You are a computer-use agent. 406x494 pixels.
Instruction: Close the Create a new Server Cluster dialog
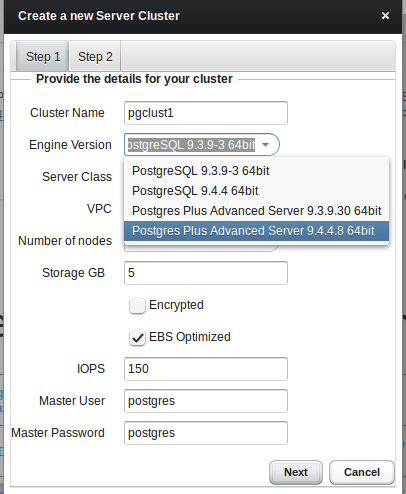pyautogui.click(x=385, y=15)
